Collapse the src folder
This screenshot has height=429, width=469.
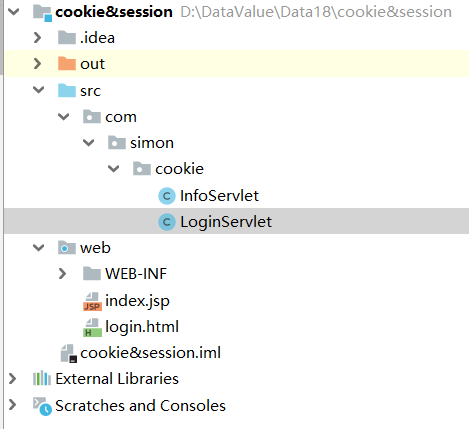coord(39,90)
